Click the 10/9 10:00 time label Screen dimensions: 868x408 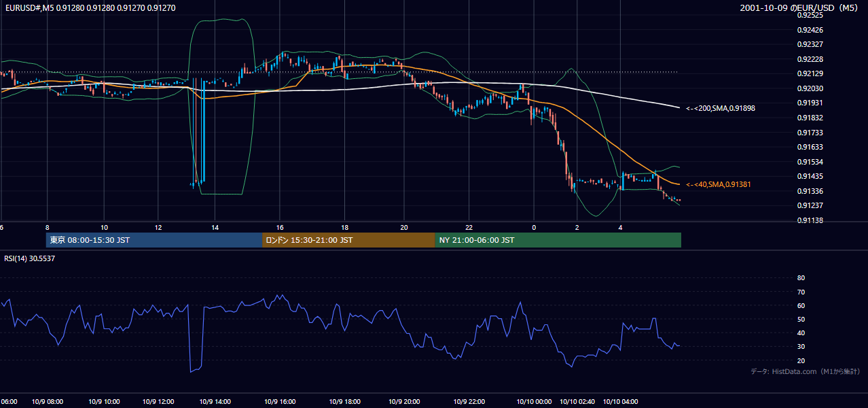click(105, 402)
